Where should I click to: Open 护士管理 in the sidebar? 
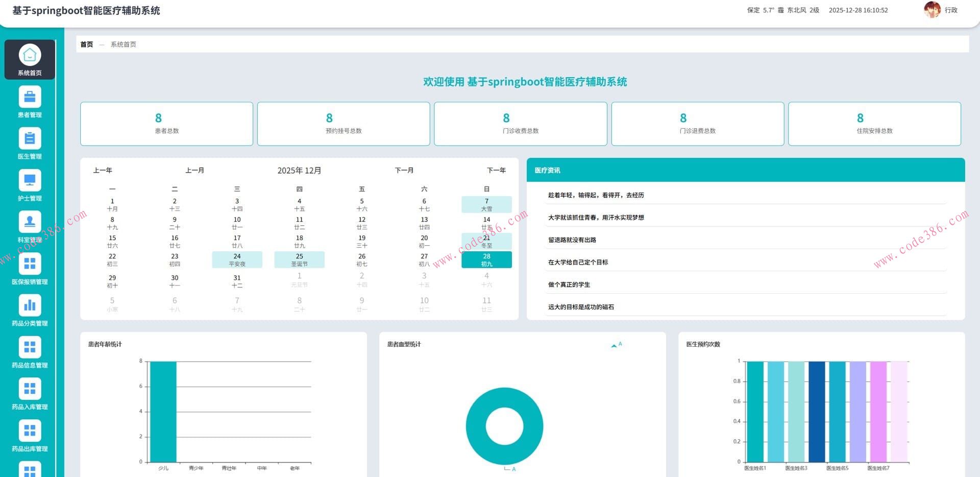29,185
